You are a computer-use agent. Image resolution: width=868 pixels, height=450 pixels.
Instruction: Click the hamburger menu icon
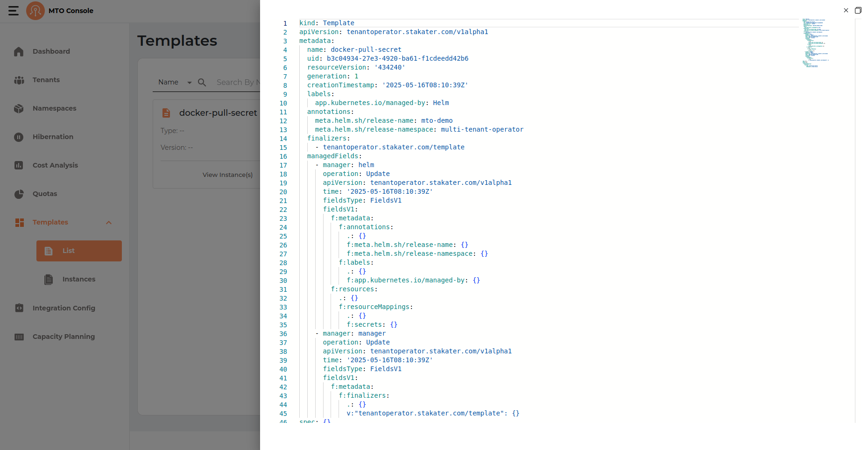pyautogui.click(x=14, y=11)
